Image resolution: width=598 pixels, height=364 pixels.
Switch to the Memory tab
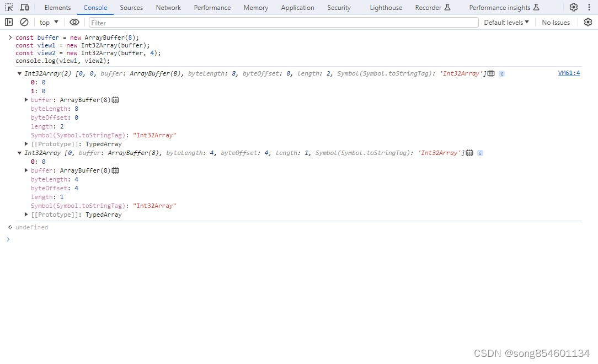coord(256,8)
